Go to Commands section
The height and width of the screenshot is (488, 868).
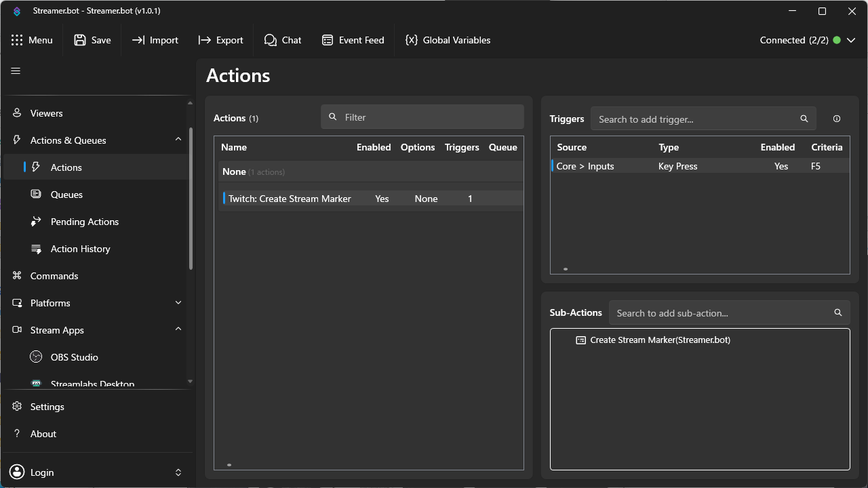(54, 276)
